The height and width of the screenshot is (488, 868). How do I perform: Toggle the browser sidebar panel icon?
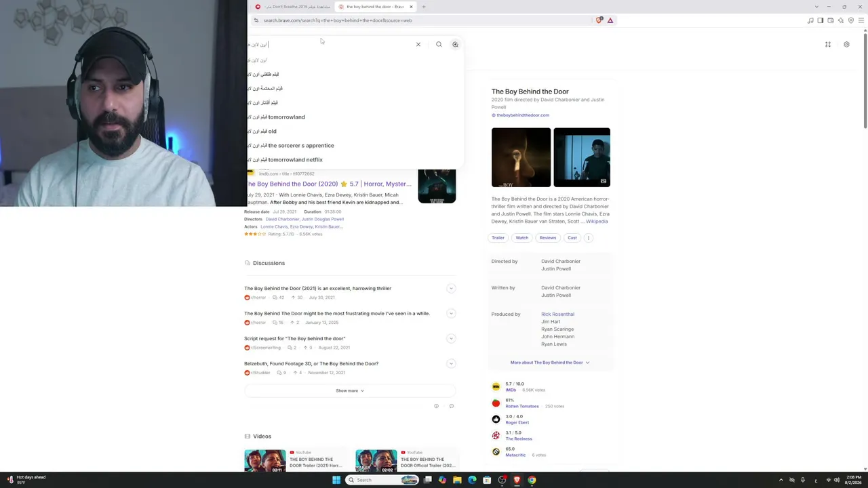pos(821,20)
